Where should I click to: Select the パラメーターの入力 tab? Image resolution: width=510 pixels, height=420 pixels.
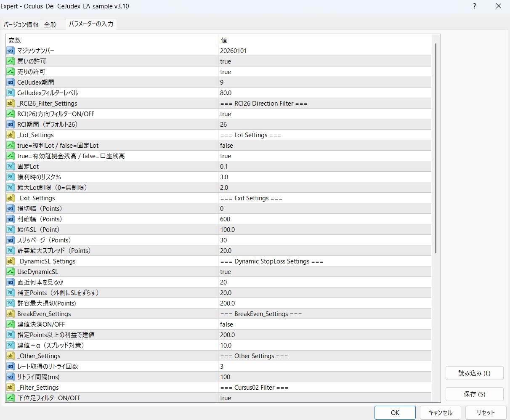pos(91,24)
